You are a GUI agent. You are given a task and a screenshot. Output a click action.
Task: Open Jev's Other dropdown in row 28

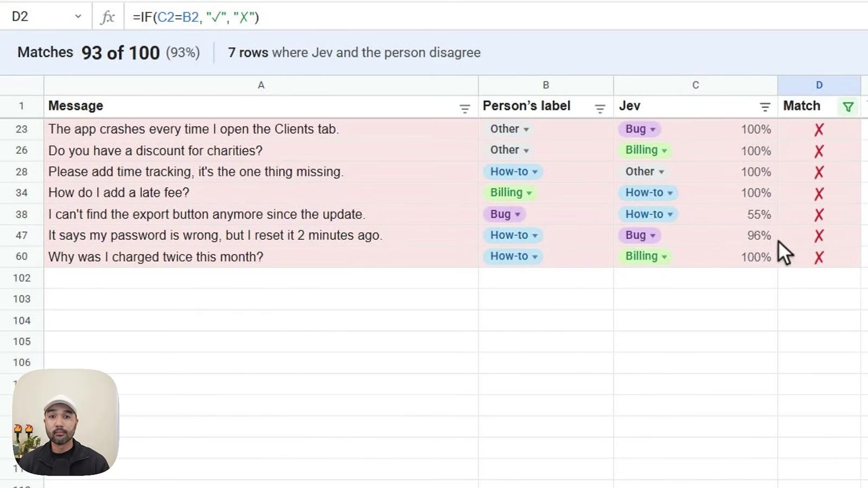(x=644, y=172)
